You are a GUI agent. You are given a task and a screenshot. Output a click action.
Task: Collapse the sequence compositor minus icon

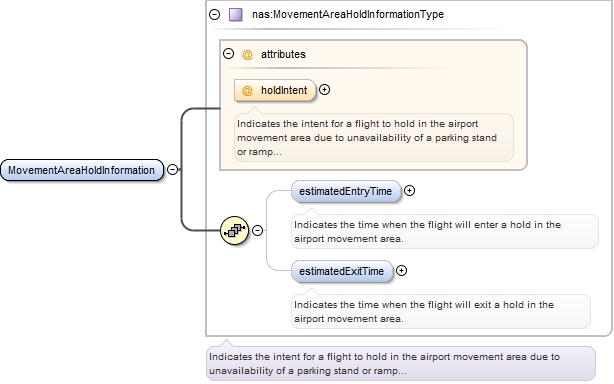tap(257, 230)
